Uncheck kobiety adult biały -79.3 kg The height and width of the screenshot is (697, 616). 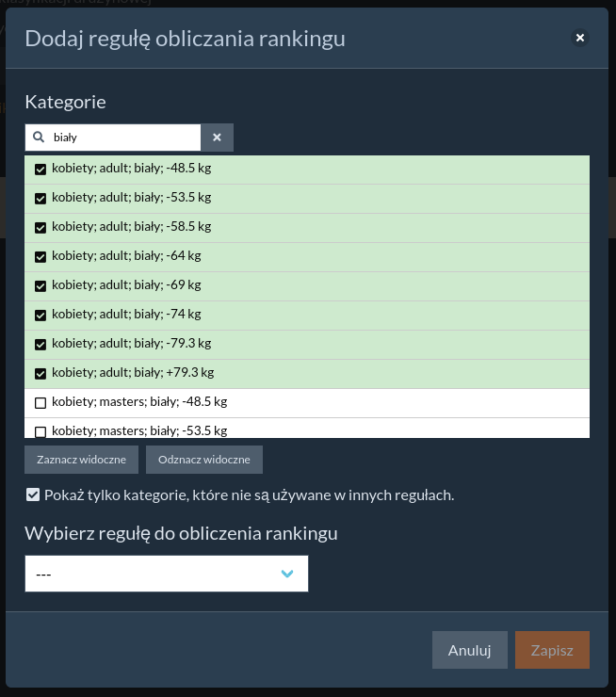[41, 345]
